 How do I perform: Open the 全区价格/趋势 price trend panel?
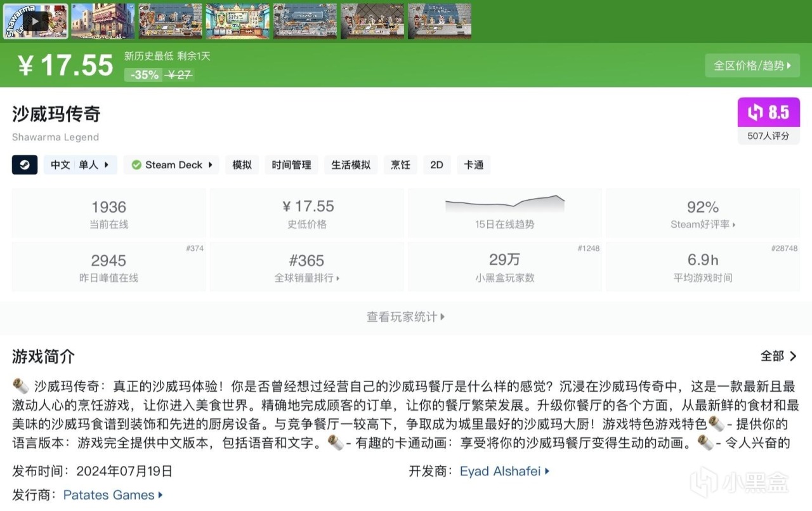(752, 65)
